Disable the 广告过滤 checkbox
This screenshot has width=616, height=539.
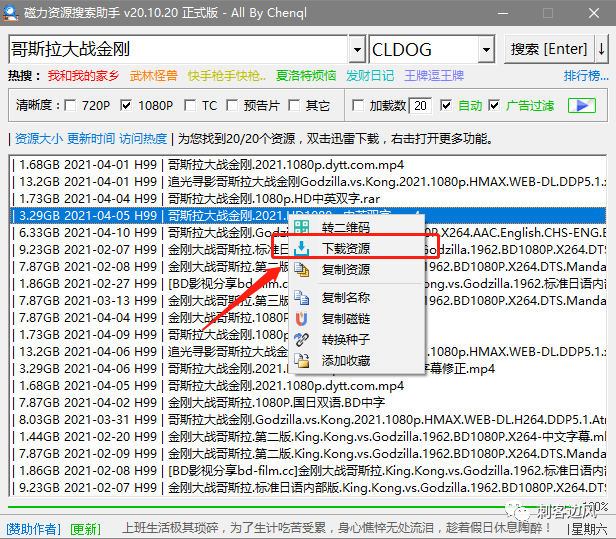(494, 105)
